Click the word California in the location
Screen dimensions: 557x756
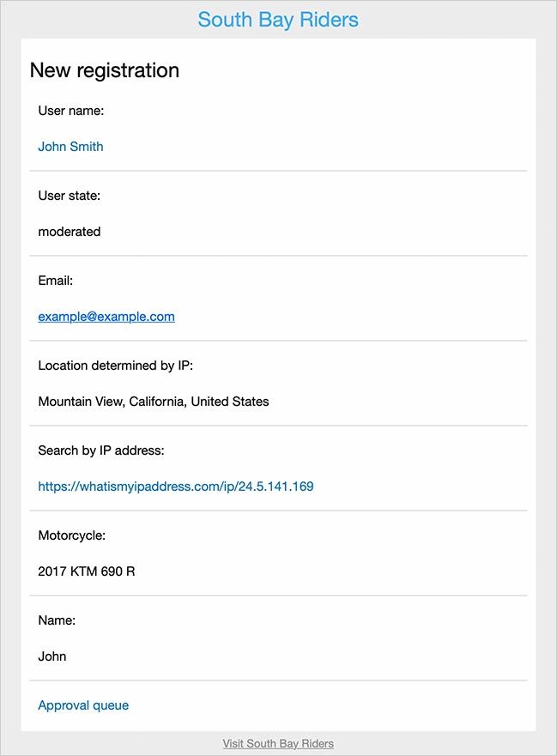coord(158,402)
